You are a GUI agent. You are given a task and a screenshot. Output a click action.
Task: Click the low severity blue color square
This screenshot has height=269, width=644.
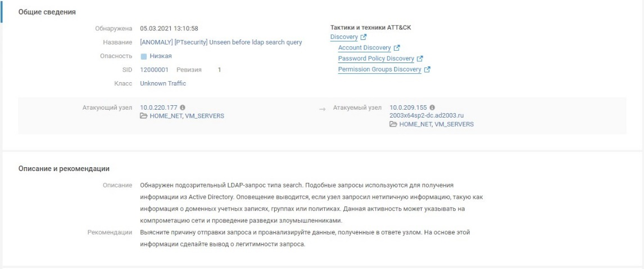[144, 56]
